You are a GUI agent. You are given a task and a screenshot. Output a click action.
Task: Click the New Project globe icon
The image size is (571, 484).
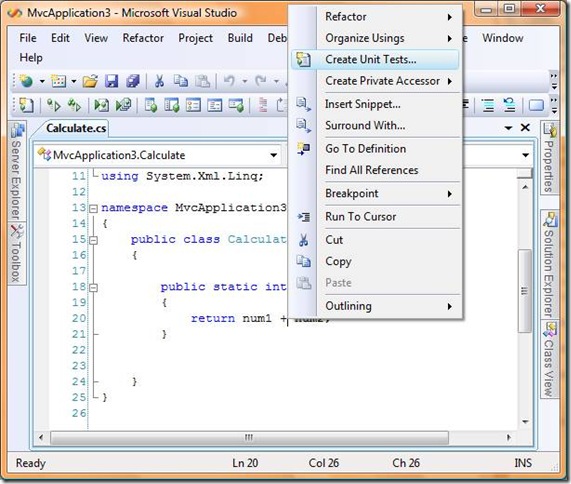tap(26, 81)
